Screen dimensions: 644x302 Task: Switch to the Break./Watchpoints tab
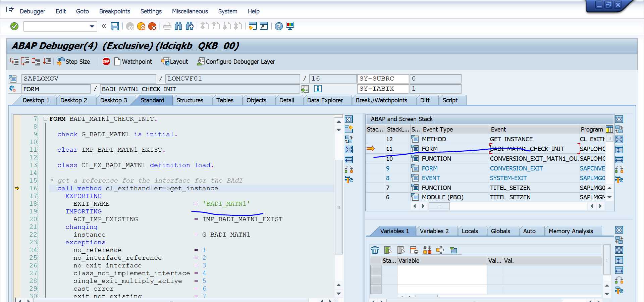381,100
